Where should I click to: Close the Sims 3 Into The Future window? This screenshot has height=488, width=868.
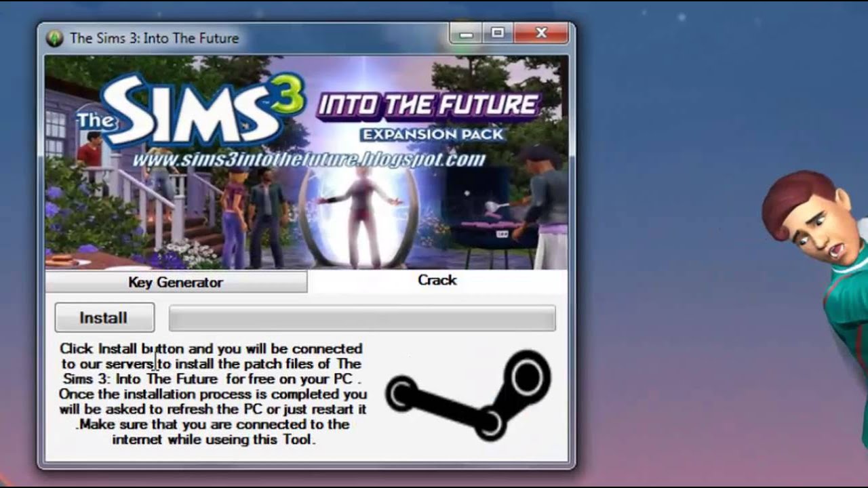click(541, 33)
